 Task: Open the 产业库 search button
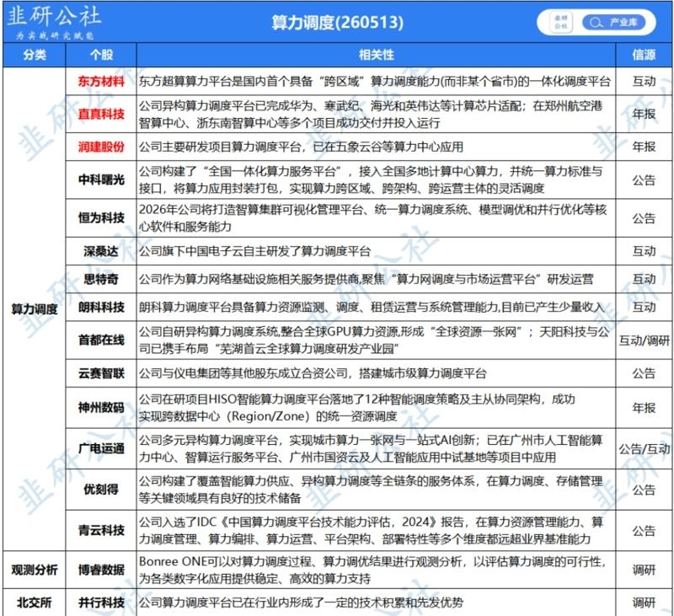click(614, 23)
